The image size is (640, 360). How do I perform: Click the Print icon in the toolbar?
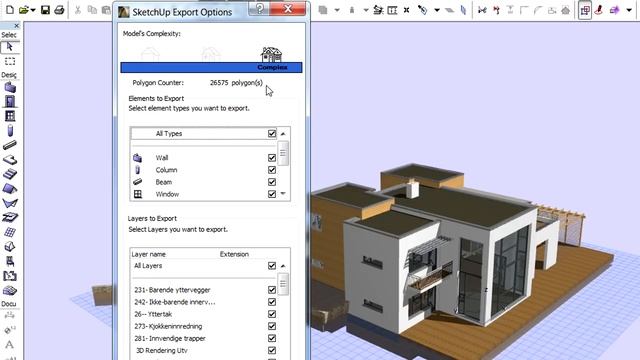pos(59,9)
